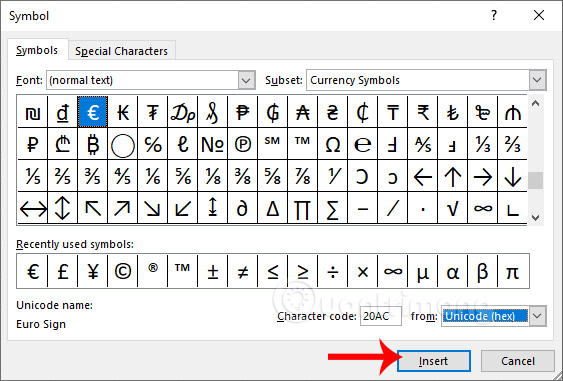Choose the not-equal ≠ recently used symbol

click(242, 271)
